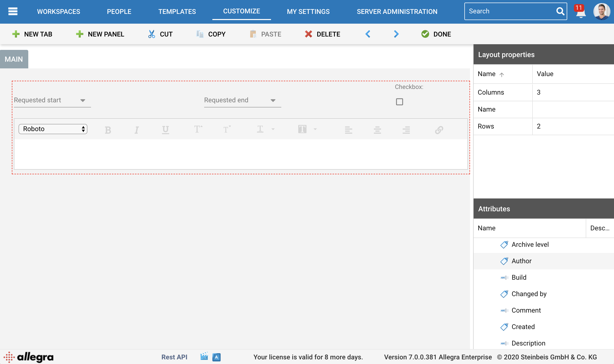
Task: Move selection left with blue arrow
Action: tap(368, 34)
